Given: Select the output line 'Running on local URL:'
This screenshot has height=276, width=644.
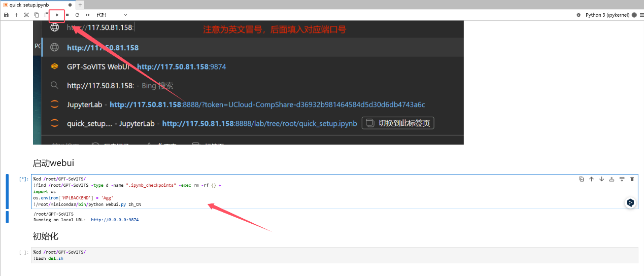Looking at the screenshot, I should (x=60, y=220).
